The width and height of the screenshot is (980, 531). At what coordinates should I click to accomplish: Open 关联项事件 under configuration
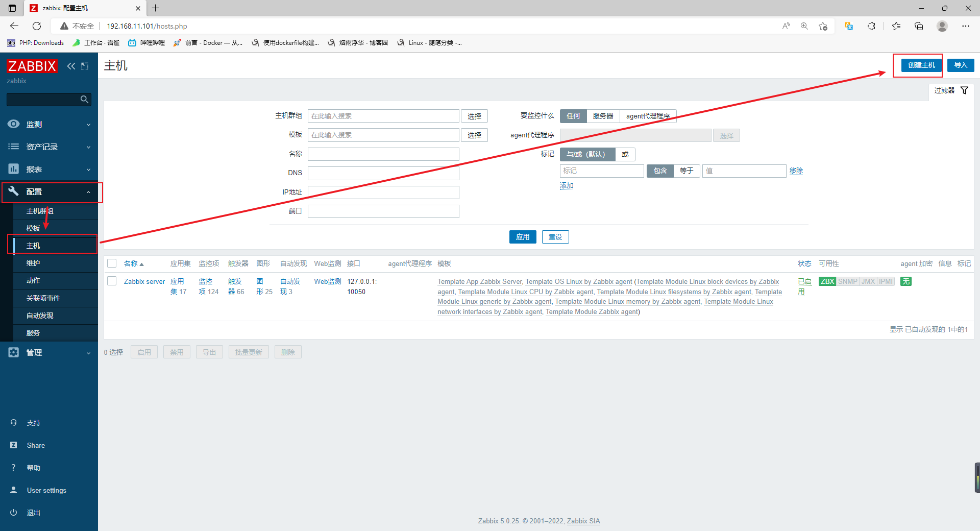click(55, 298)
